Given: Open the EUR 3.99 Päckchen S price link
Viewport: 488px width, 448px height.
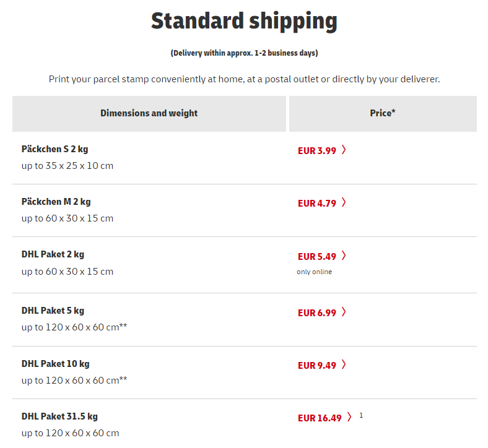Looking at the screenshot, I should pos(317,151).
